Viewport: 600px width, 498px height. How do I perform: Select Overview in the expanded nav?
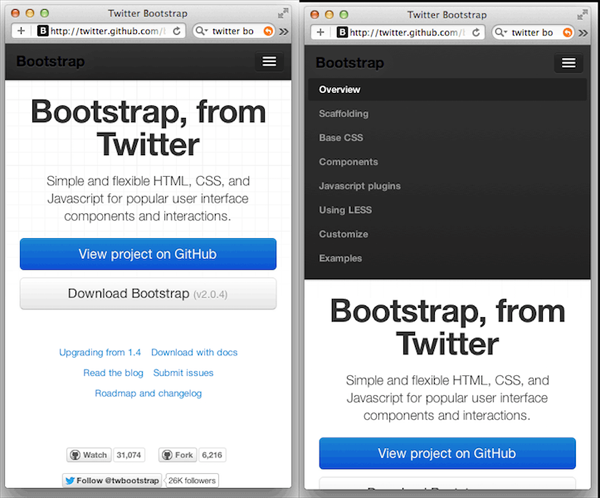tap(447, 90)
